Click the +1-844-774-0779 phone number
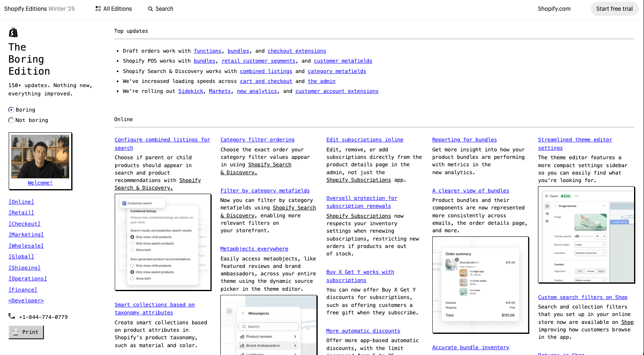 pyautogui.click(x=43, y=317)
